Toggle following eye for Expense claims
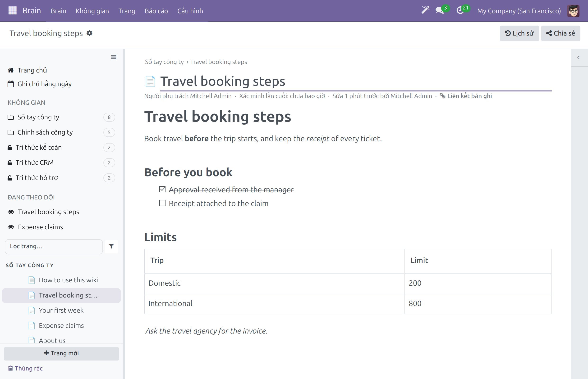Image resolution: width=588 pixels, height=379 pixels. 11,227
